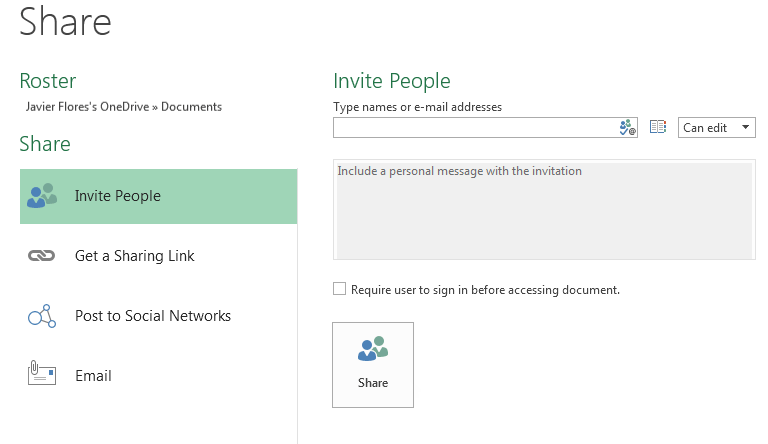The width and height of the screenshot is (768, 444).
Task: Select the Email sharing option
Action: pos(159,375)
